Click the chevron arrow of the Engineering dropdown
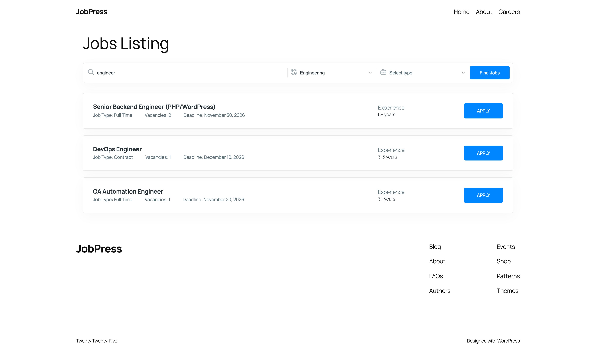 [370, 73]
